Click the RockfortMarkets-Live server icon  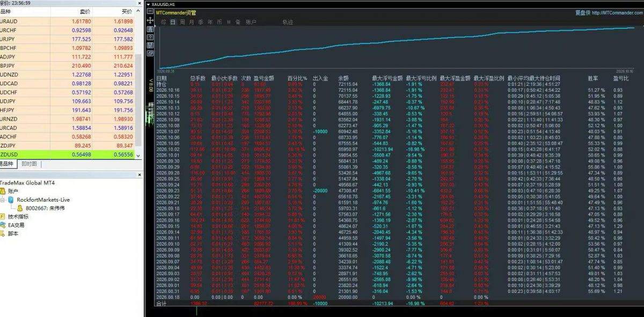click(11, 200)
